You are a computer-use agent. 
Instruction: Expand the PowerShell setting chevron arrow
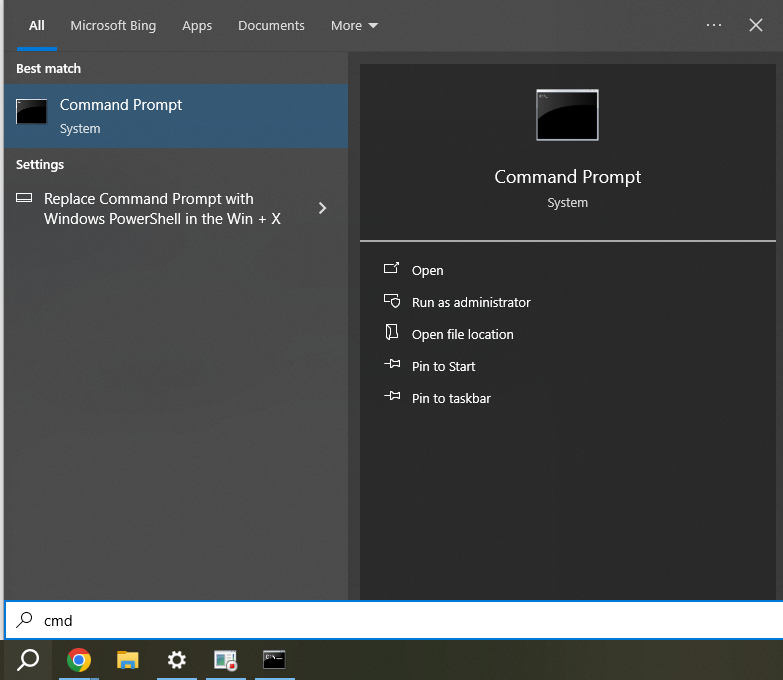[x=323, y=208]
